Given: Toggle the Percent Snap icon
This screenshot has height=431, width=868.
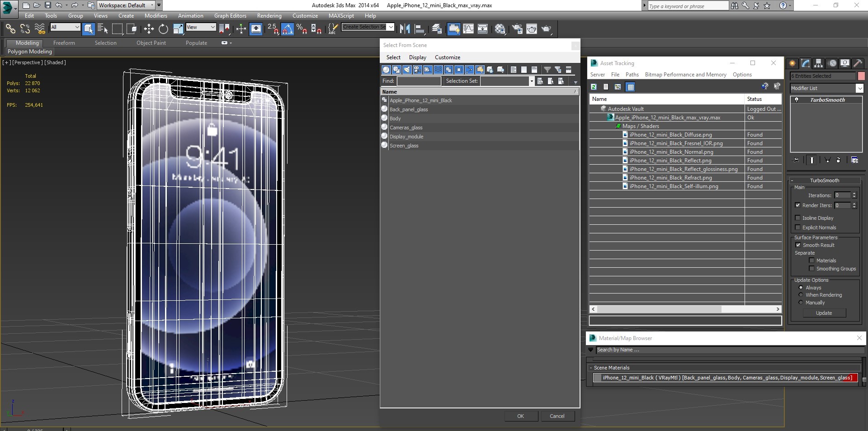Looking at the screenshot, I should coord(302,29).
